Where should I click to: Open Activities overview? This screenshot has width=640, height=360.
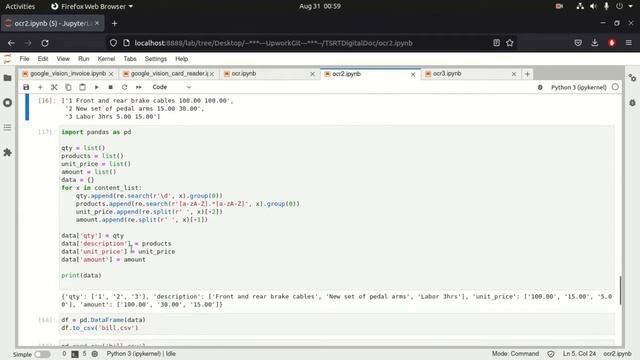pos(20,6)
